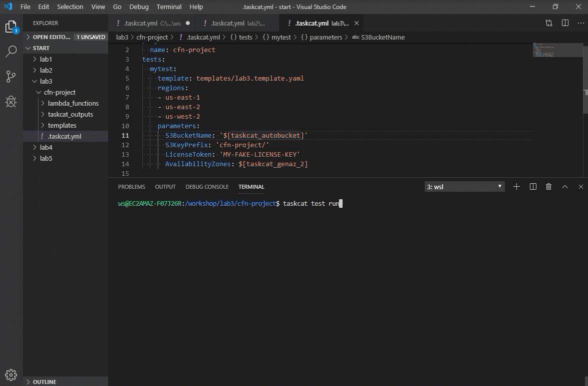
Task: Close the lab3 .taskcat.yml tab
Action: (x=357, y=23)
